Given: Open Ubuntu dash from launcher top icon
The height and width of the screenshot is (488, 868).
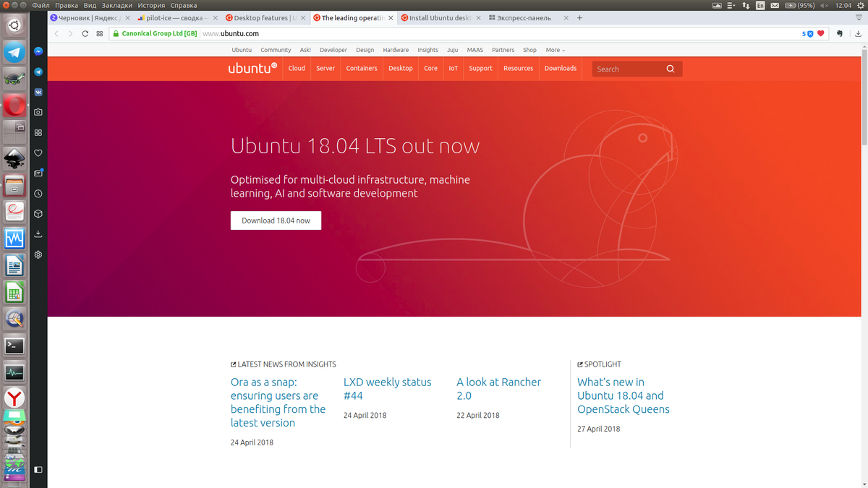Looking at the screenshot, I should click(x=14, y=27).
